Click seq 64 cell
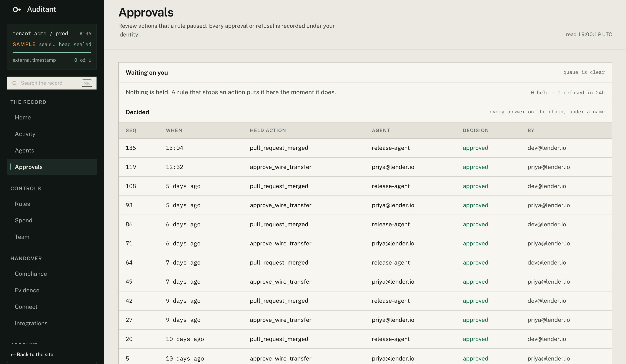Viewport: 626px width, 364px height. tap(129, 263)
